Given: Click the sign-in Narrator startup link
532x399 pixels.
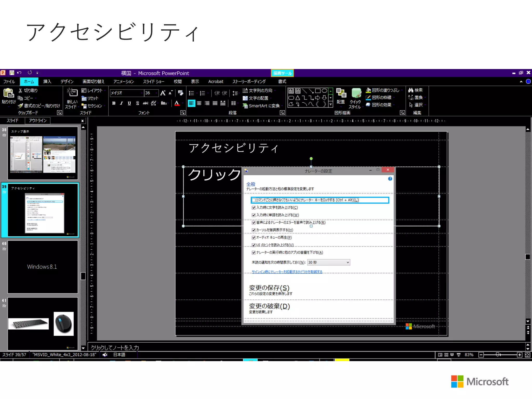Looking at the screenshot, I should (x=287, y=272).
